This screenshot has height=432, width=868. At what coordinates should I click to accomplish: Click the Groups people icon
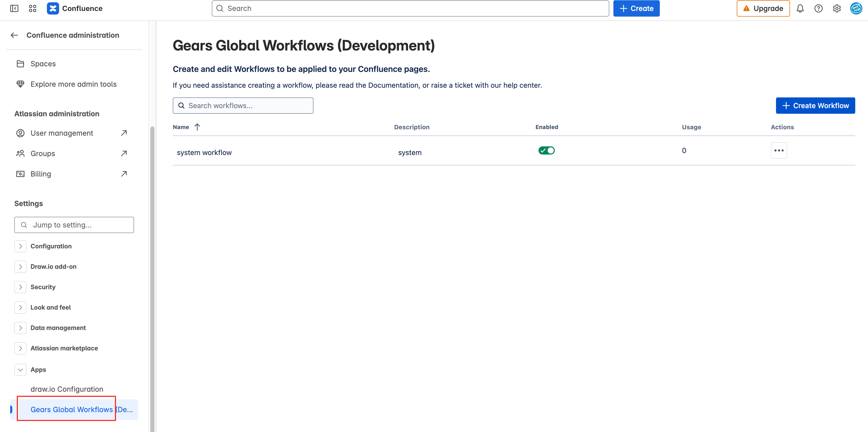[x=20, y=154]
